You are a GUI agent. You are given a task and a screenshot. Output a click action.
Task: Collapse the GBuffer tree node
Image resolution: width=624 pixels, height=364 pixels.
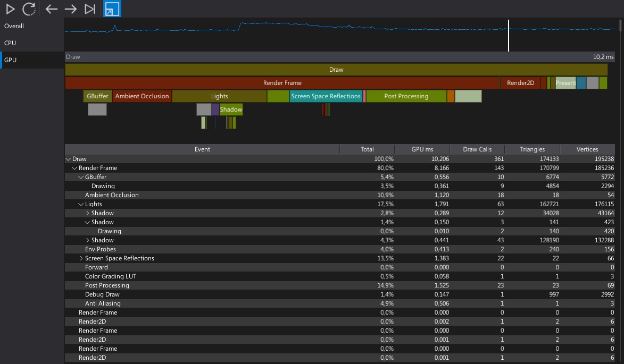pyautogui.click(x=80, y=176)
